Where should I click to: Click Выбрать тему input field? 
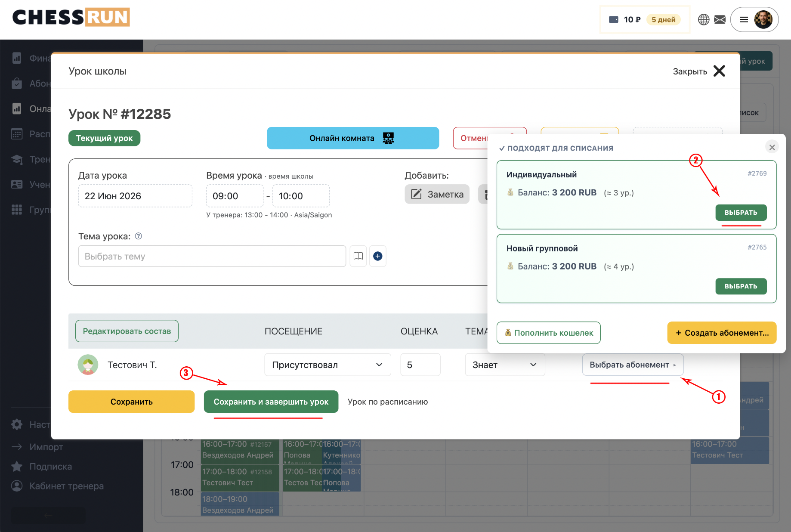tap(212, 256)
